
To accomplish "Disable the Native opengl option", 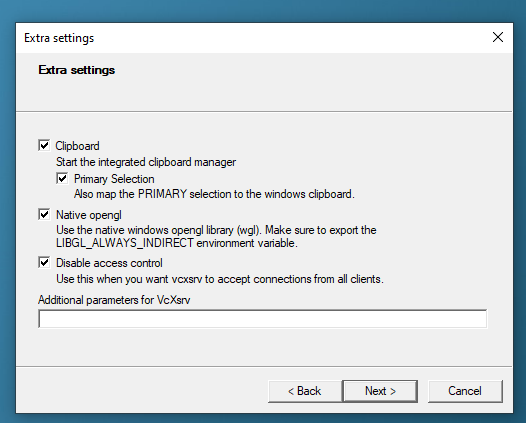I will [44, 214].
